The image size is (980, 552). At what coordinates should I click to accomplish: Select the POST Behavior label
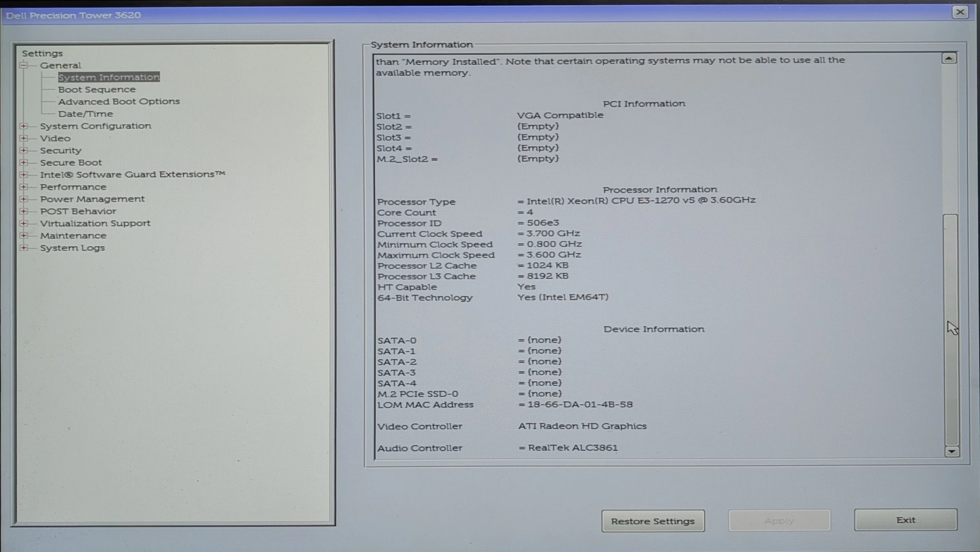pyautogui.click(x=78, y=211)
